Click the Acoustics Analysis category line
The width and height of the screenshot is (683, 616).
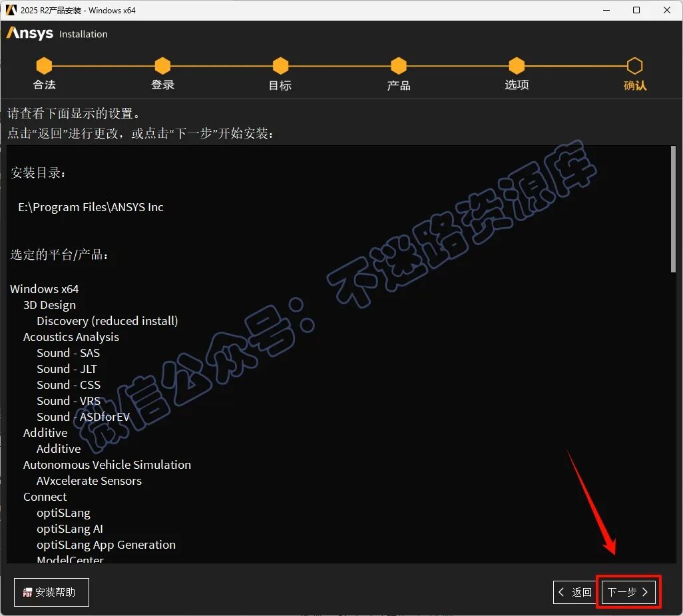71,337
